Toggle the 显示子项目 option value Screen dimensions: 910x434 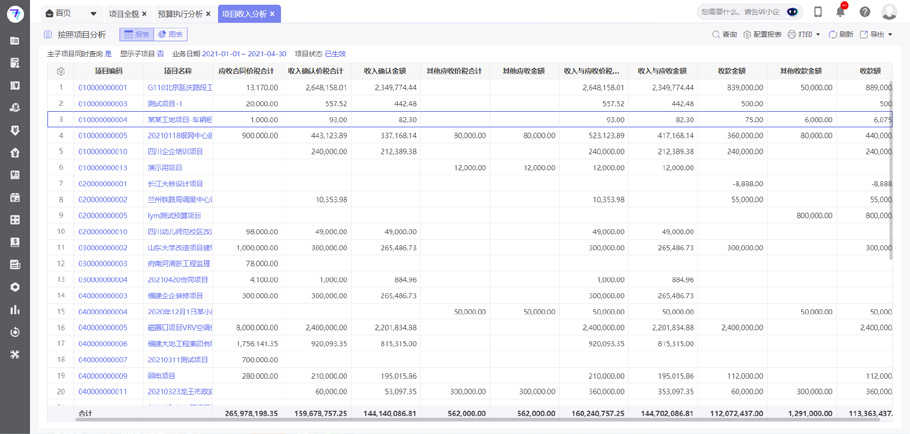[161, 54]
